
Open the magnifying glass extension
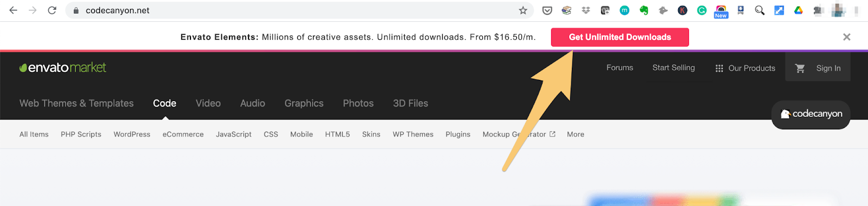point(759,10)
